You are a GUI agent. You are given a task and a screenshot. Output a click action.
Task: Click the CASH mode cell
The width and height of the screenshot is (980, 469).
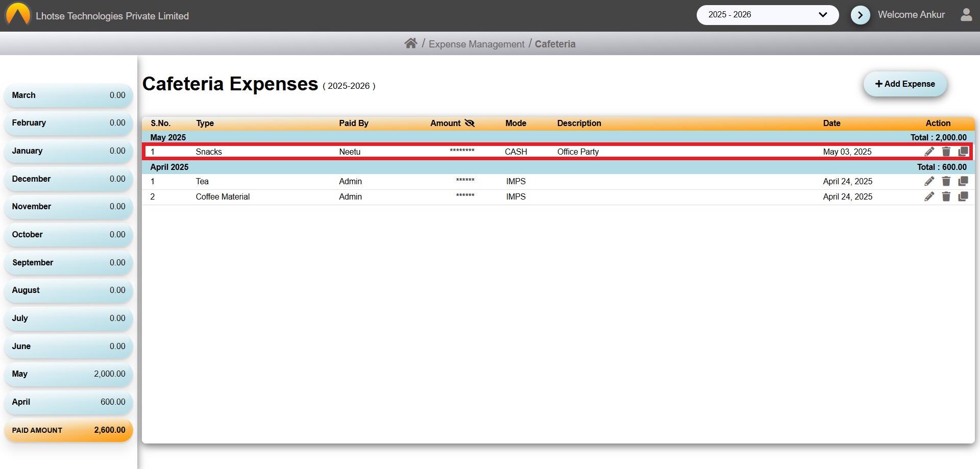(x=516, y=152)
